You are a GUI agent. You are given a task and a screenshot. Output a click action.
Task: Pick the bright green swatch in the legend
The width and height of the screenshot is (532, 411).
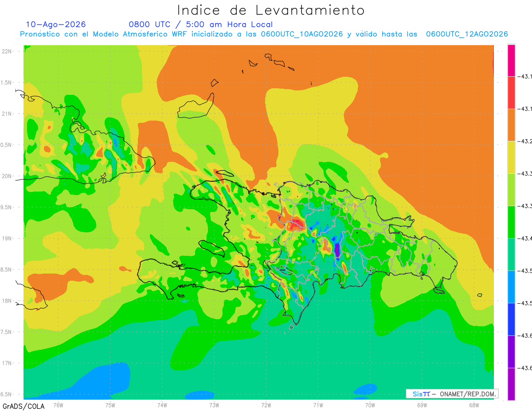pyautogui.click(x=511, y=222)
